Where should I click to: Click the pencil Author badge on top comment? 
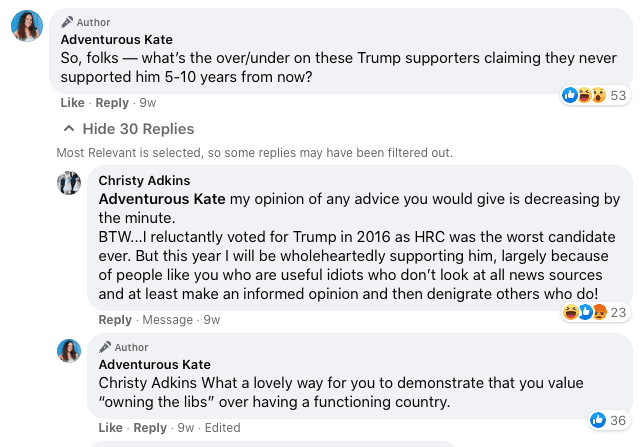85,22
